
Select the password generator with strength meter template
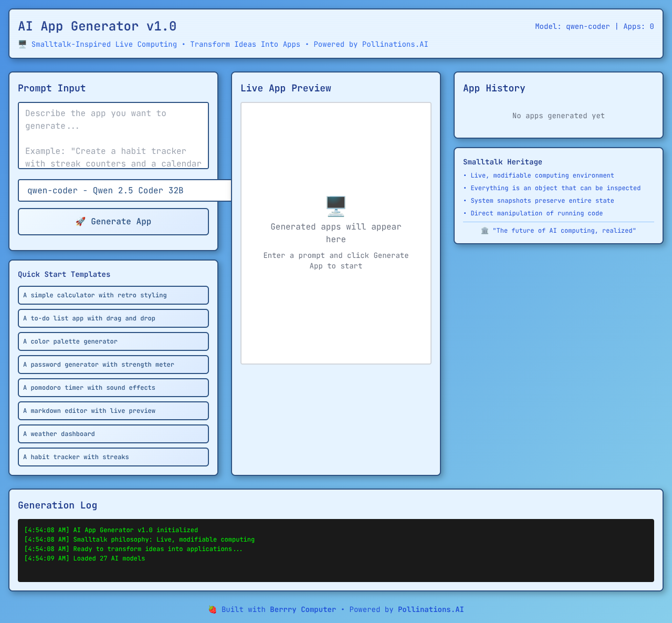(x=113, y=365)
